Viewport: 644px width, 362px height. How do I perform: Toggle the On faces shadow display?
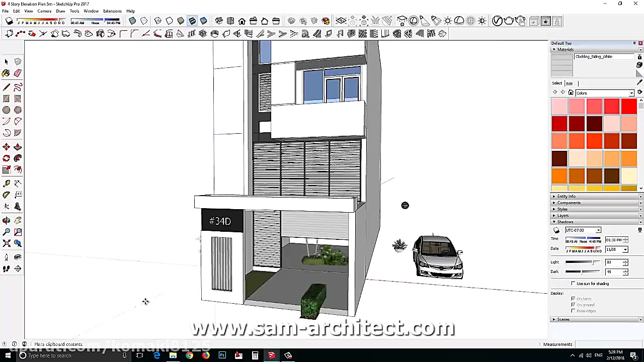coord(573,299)
